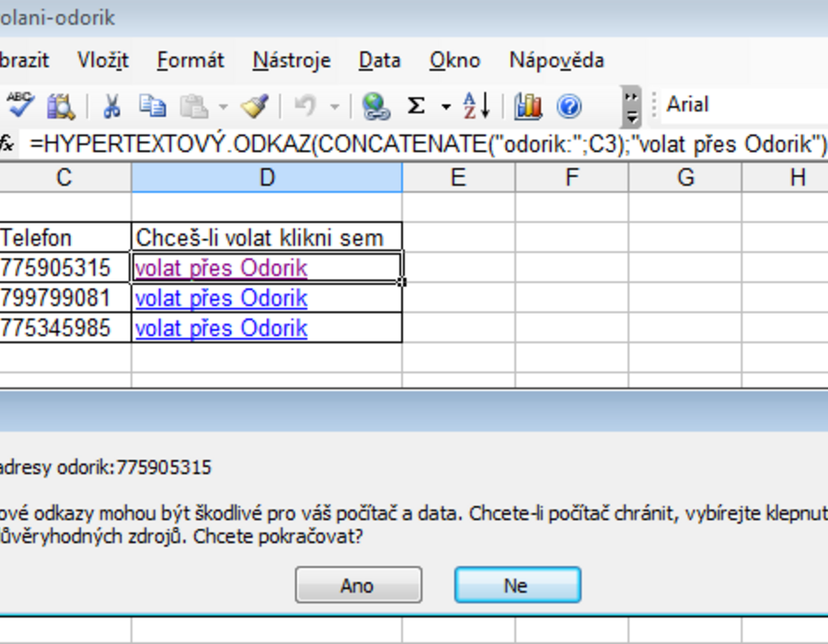Click the Insert Hyperlink globe icon
The height and width of the screenshot is (644, 828).
pyautogui.click(x=375, y=106)
